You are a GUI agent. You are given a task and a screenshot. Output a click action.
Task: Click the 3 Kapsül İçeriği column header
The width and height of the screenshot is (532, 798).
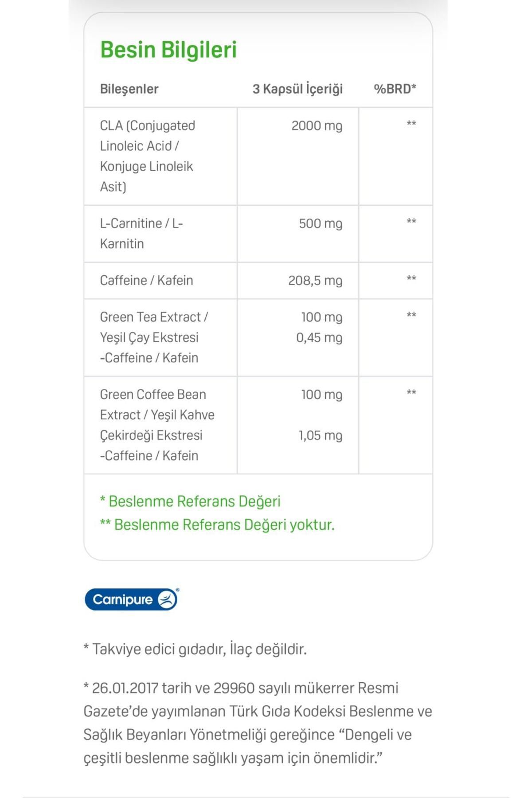tap(297, 89)
